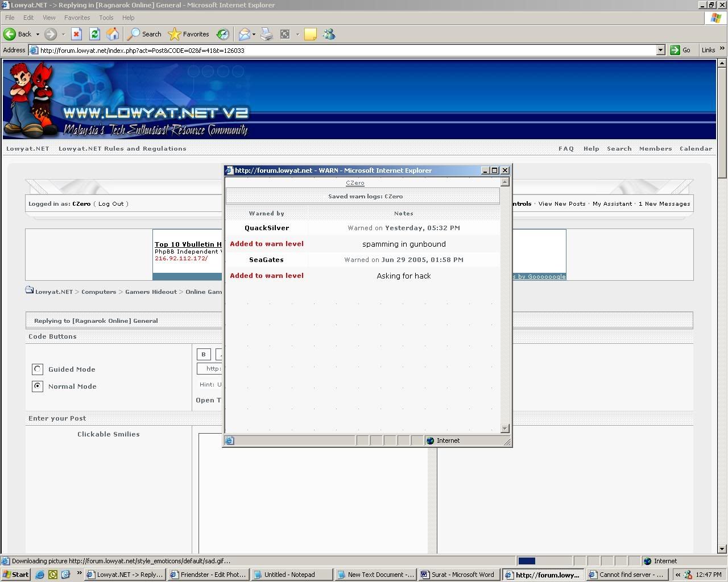Go to the Home page icon
The image size is (728, 582).
(x=113, y=34)
